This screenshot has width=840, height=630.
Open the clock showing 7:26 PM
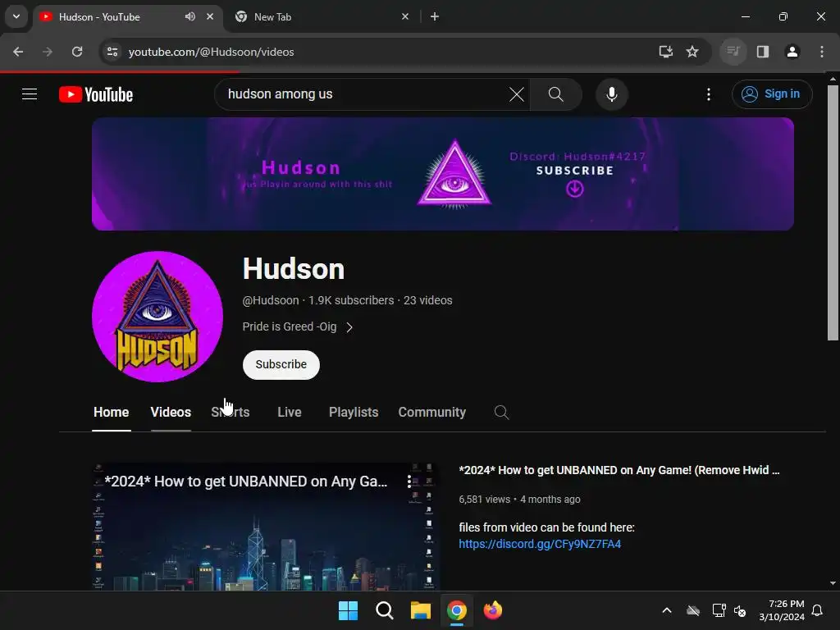pyautogui.click(x=782, y=610)
